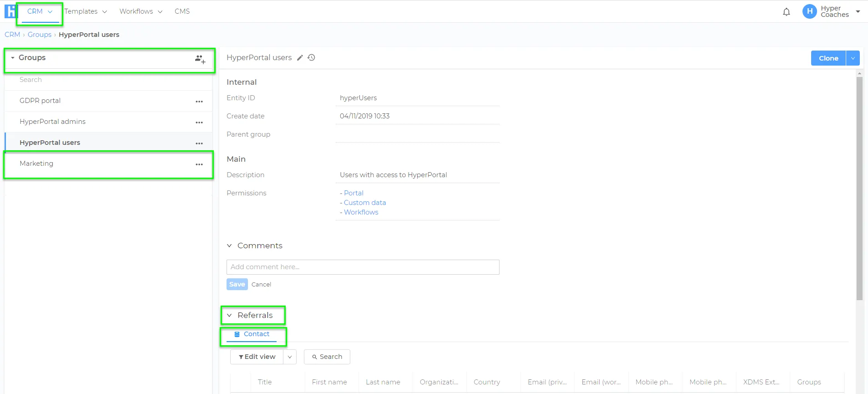Click the Clone button

pyautogui.click(x=828, y=58)
